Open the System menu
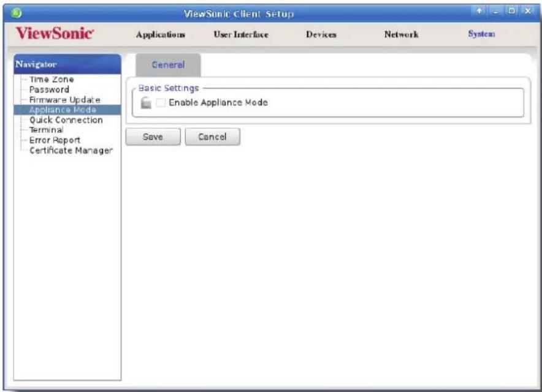Image resolution: width=542 pixels, height=392 pixels. click(x=481, y=34)
